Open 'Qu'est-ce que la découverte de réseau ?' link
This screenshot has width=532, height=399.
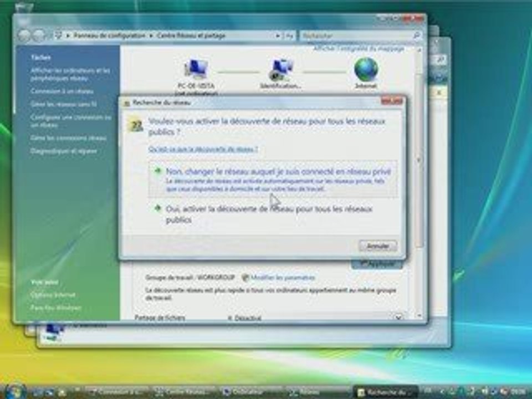pos(203,149)
